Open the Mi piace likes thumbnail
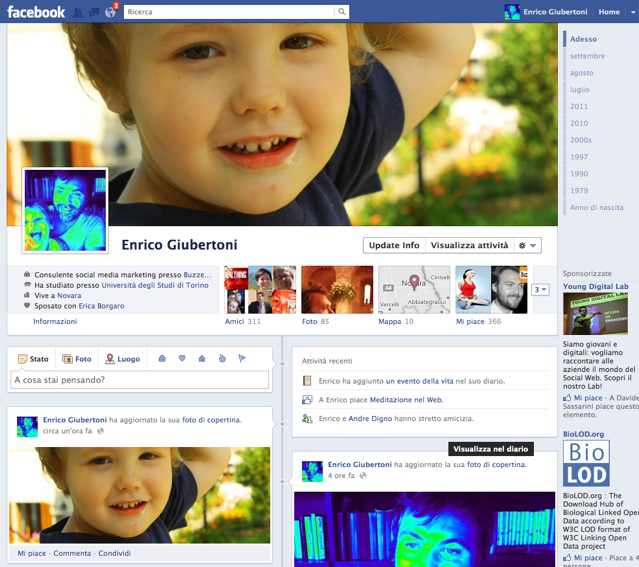This screenshot has width=639, height=567. pyautogui.click(x=491, y=290)
